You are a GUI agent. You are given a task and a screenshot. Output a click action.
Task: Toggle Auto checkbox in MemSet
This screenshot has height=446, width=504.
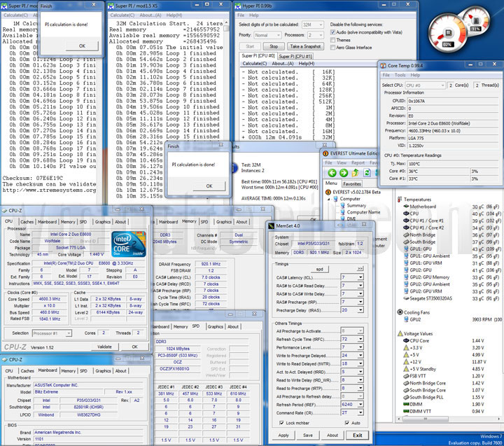point(346,423)
